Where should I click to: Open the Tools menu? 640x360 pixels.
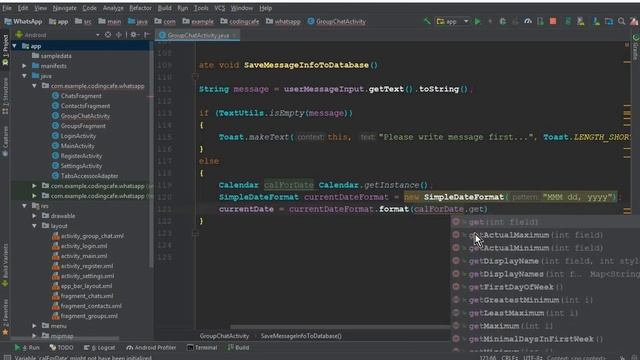201,8
